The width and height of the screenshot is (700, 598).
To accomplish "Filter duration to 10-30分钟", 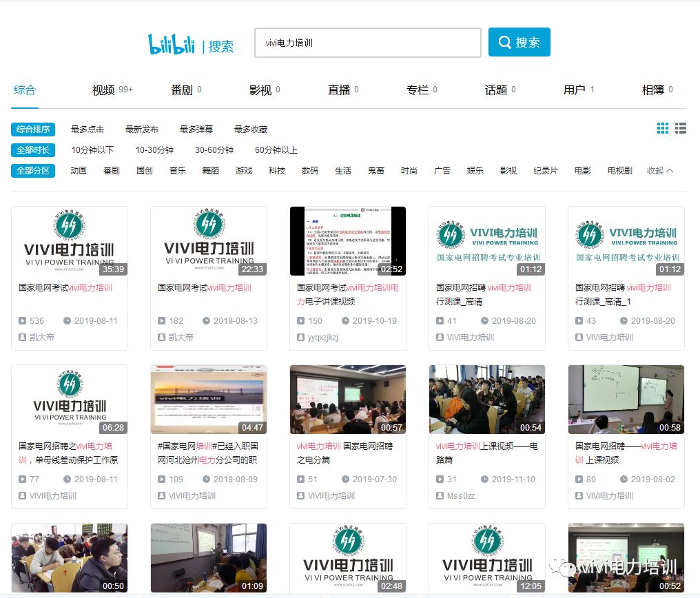I will point(154,150).
